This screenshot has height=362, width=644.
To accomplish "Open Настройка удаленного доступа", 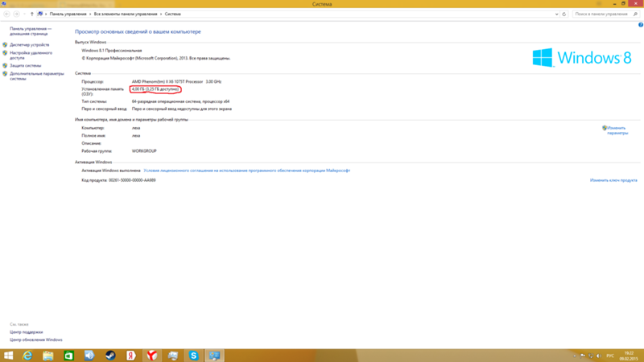I will point(31,56).
